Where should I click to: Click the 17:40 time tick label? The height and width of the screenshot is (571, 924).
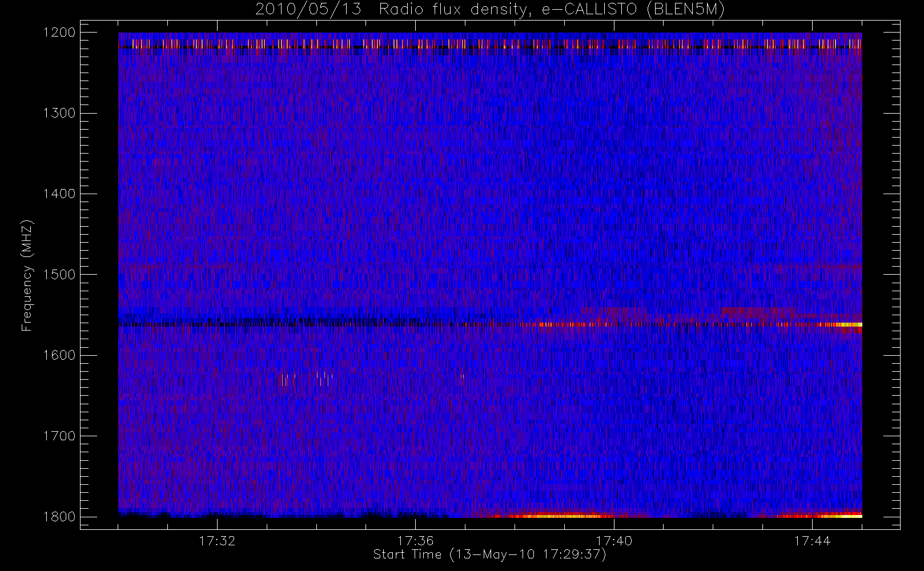[614, 540]
